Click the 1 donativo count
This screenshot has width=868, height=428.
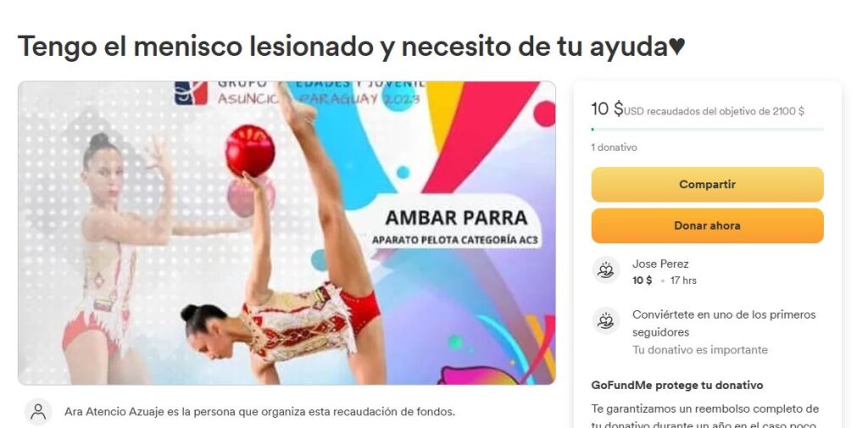[614, 147]
